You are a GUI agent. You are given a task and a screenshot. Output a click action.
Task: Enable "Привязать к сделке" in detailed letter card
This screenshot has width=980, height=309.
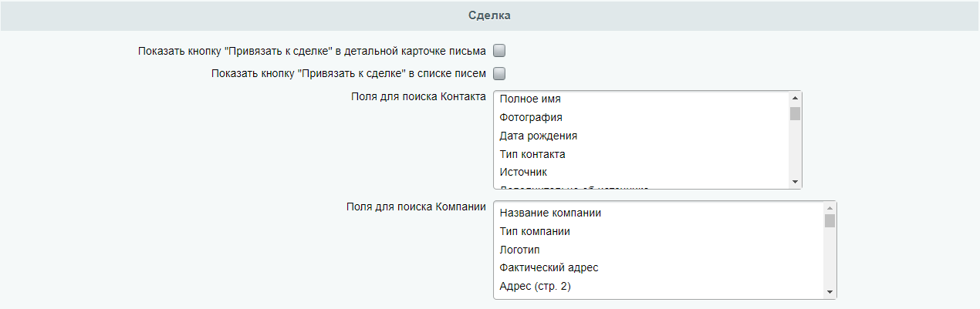499,52
